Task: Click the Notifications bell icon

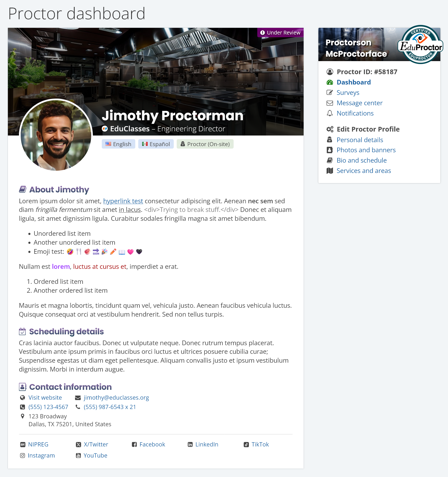Action: click(330, 113)
